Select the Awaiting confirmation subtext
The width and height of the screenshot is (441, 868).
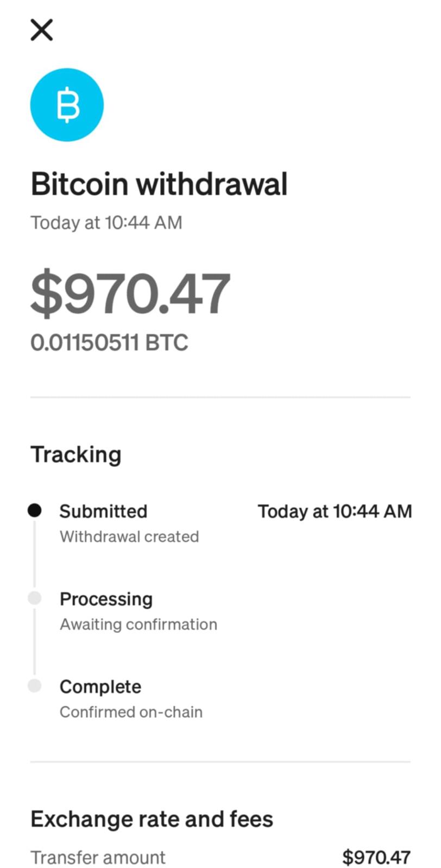138,624
